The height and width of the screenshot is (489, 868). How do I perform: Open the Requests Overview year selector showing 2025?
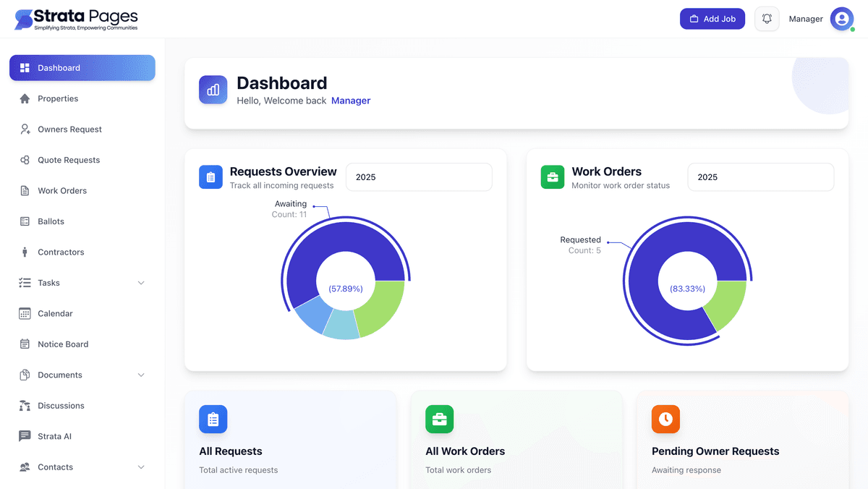(x=418, y=177)
